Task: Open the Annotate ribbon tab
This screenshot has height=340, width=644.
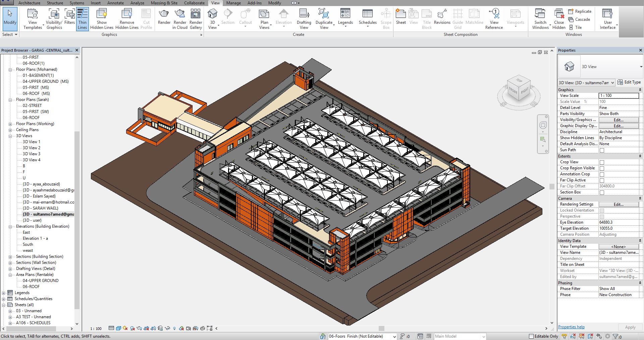Action: coord(115,3)
